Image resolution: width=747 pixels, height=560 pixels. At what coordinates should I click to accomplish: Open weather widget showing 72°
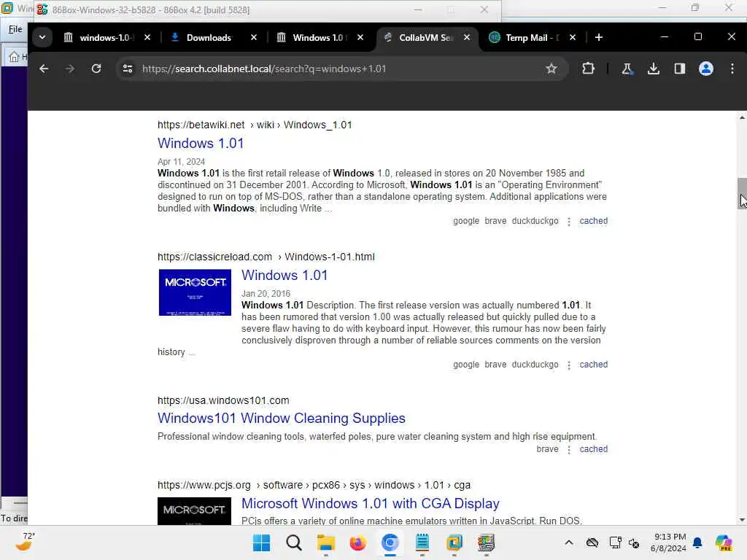[25, 542]
